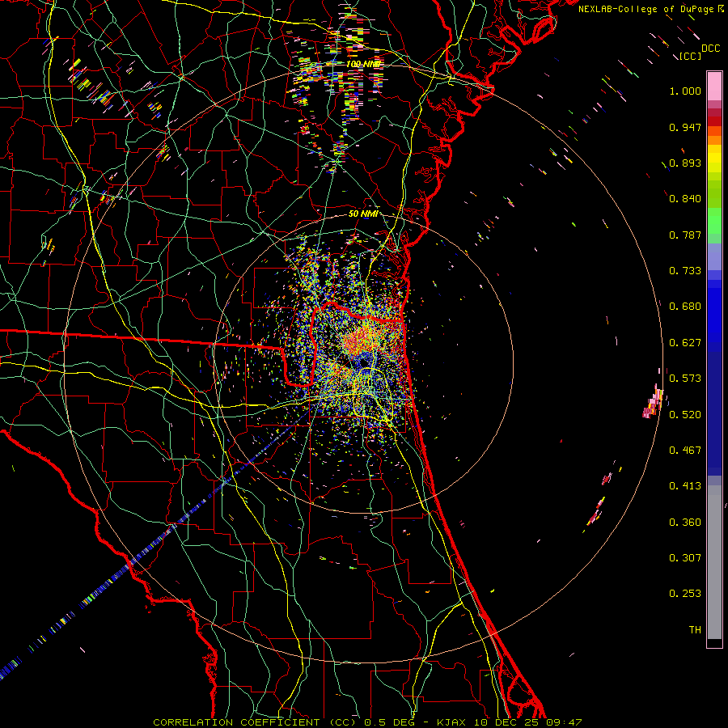Screen dimensions: 728x728
Task: Click the 0.520 scale label
Action: [685, 415]
